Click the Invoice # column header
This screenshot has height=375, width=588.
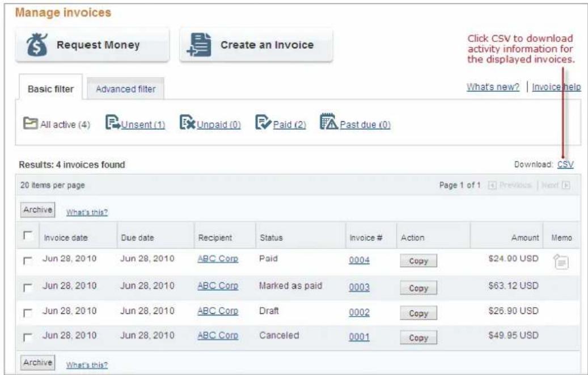click(x=366, y=238)
